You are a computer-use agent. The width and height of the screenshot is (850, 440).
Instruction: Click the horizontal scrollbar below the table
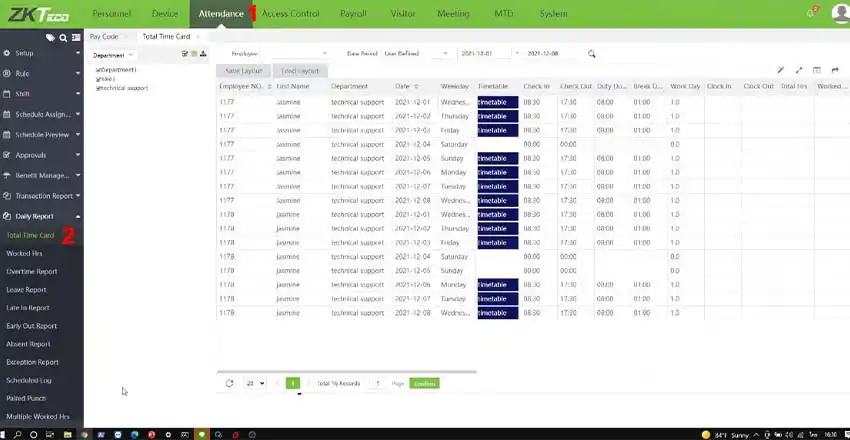[346, 372]
